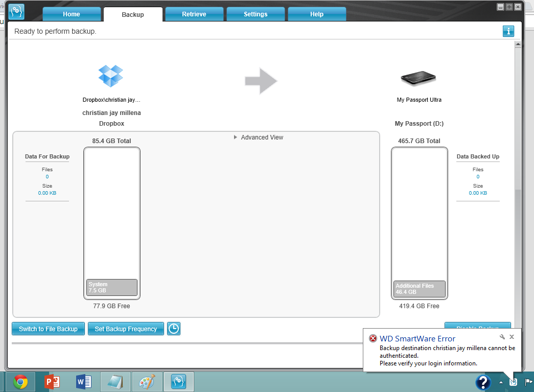Maximize the WD SmartWare window
This screenshot has height=392, width=534.
[x=509, y=7]
